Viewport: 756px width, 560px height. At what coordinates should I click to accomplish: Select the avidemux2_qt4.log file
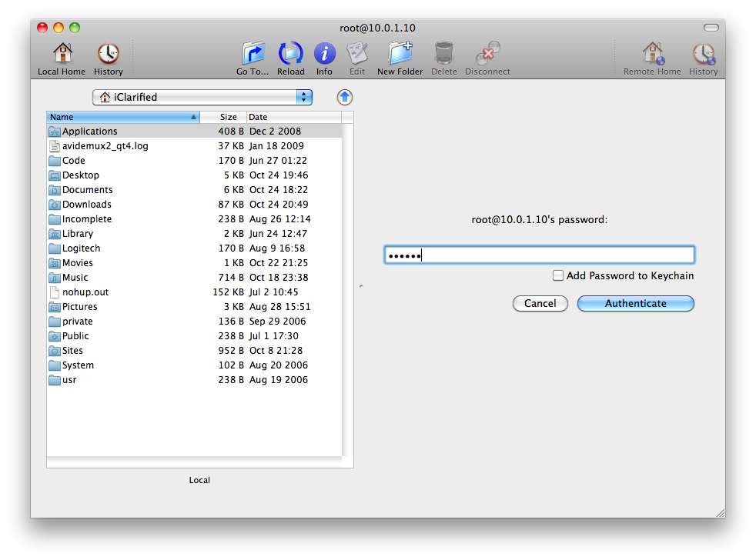(x=105, y=146)
